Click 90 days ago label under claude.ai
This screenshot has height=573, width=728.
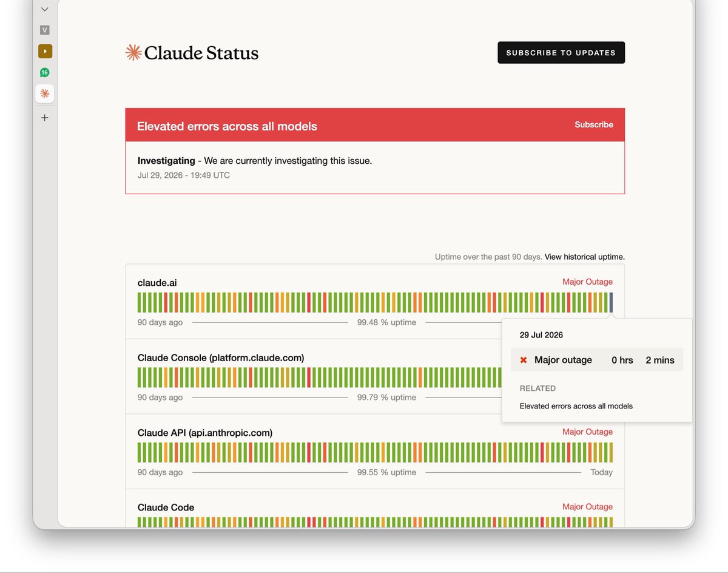click(160, 322)
